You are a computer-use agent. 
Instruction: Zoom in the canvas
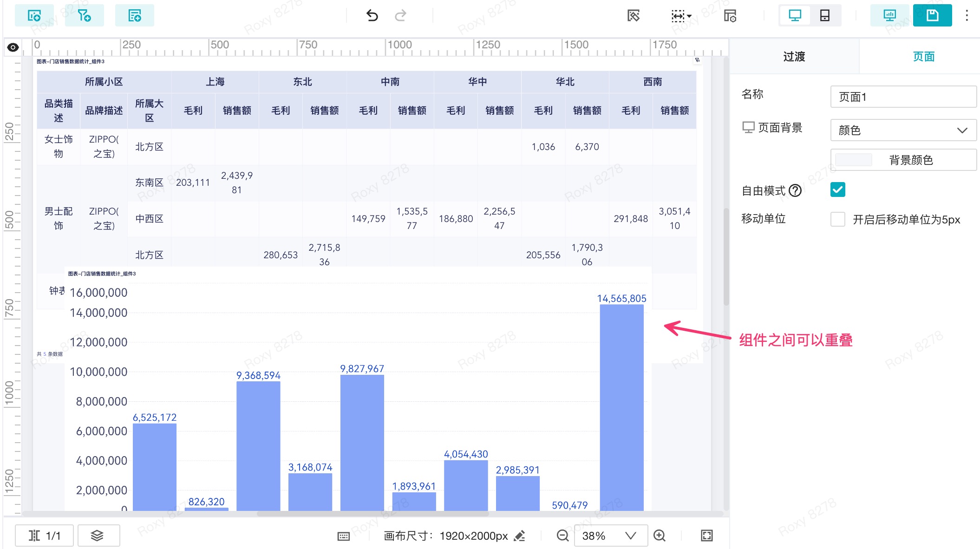pos(660,536)
